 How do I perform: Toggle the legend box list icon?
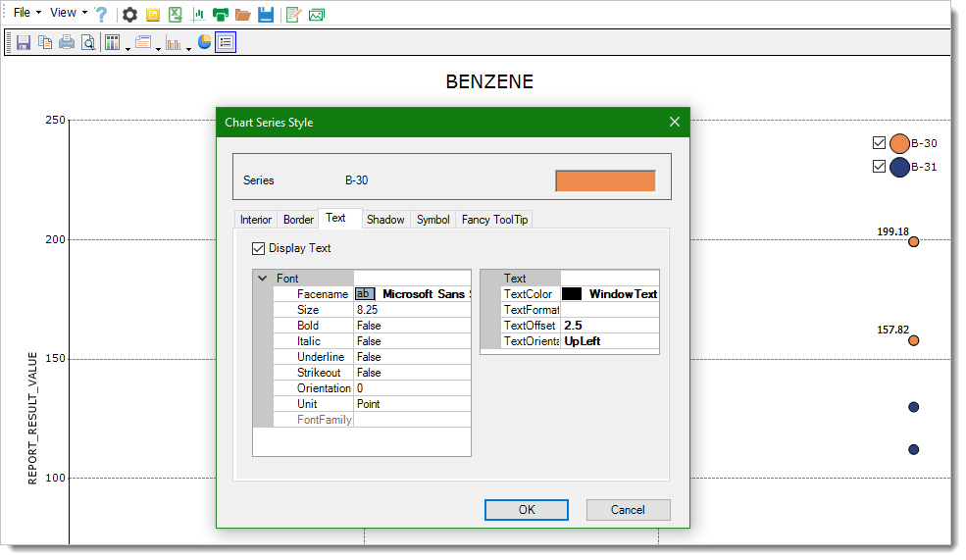coord(226,42)
